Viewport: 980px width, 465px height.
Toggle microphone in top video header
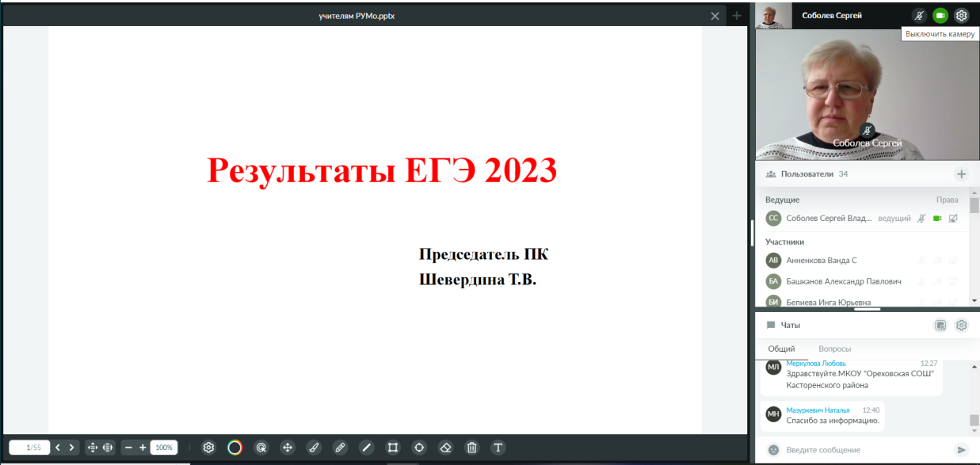[919, 15]
